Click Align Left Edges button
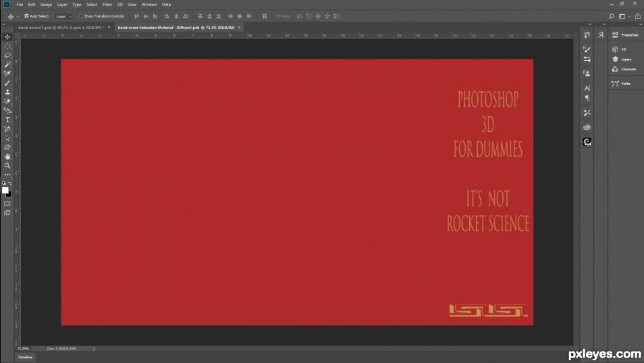Screen dimensions: 644x363 tap(167, 16)
